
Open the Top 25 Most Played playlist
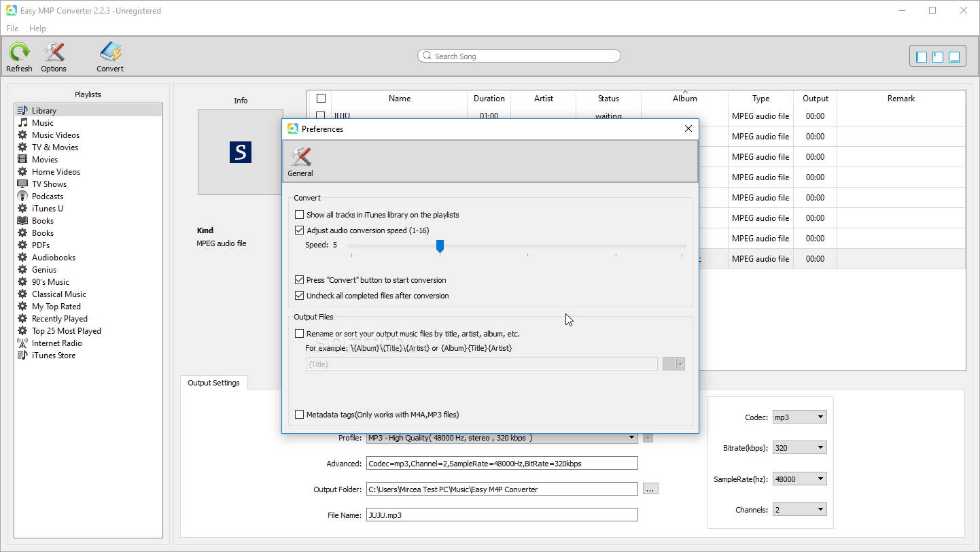[88, 331]
